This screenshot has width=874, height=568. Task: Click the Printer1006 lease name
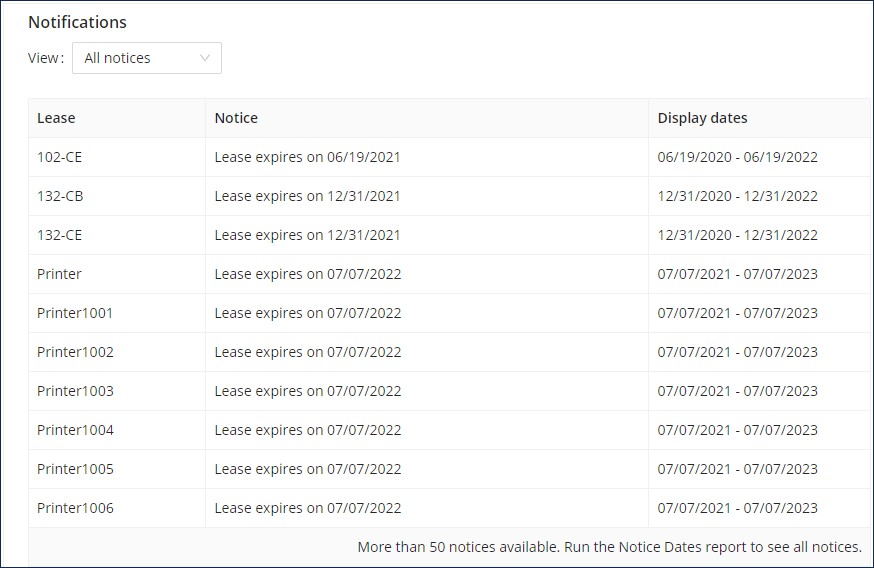pyautogui.click(x=75, y=508)
